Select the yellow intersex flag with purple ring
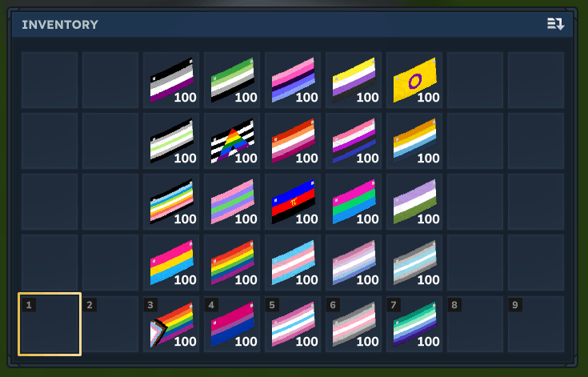 pyautogui.click(x=414, y=80)
